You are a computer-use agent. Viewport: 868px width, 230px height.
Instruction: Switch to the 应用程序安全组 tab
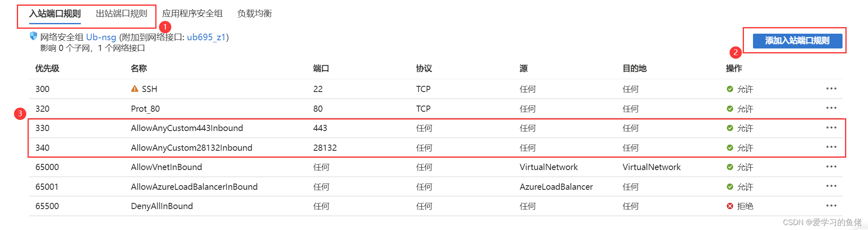(x=192, y=14)
